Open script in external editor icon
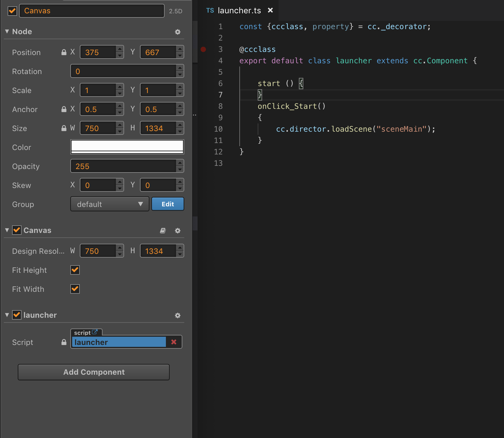Image resolution: width=504 pixels, height=438 pixels. (x=95, y=332)
